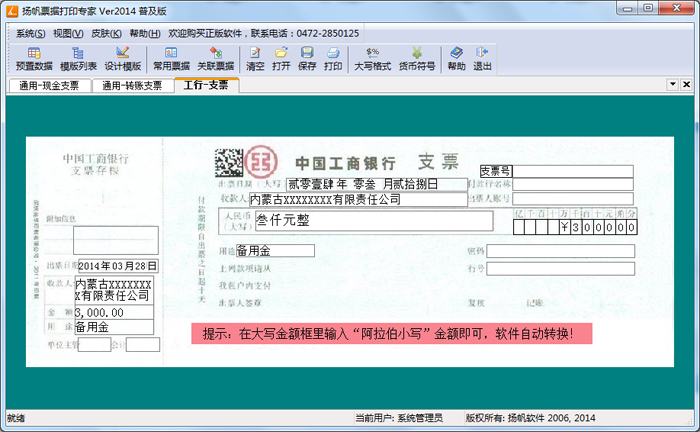Open the 皮肤(K) skin menu

coord(106,33)
